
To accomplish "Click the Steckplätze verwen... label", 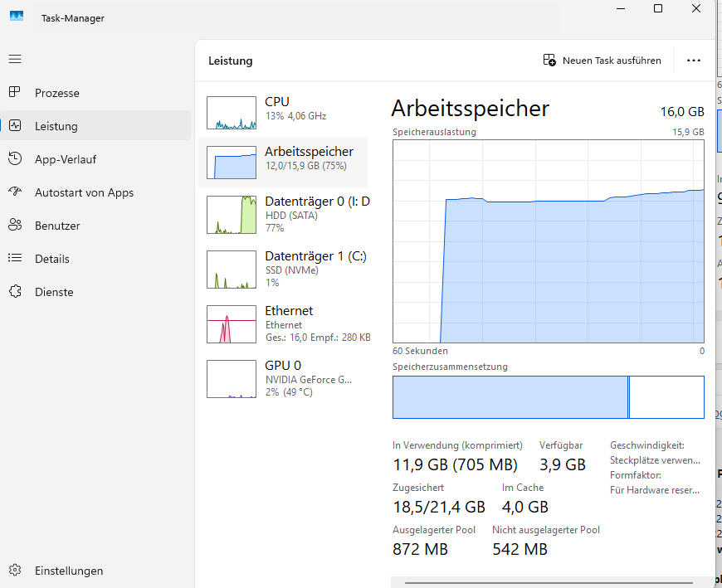I will click(655, 460).
